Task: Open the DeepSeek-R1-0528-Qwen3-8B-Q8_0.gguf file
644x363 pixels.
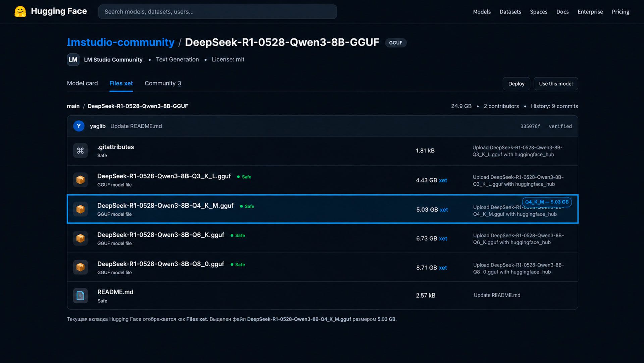Action: coord(161,264)
